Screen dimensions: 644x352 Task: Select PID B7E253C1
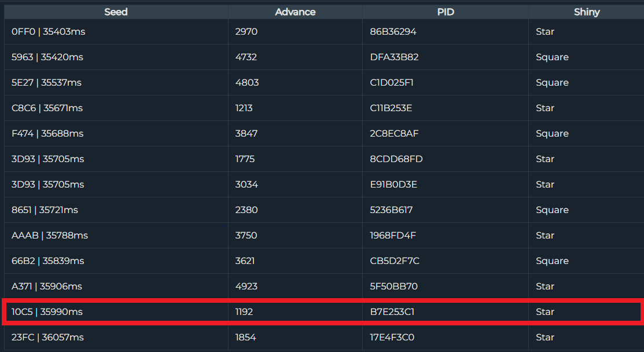[392, 311]
